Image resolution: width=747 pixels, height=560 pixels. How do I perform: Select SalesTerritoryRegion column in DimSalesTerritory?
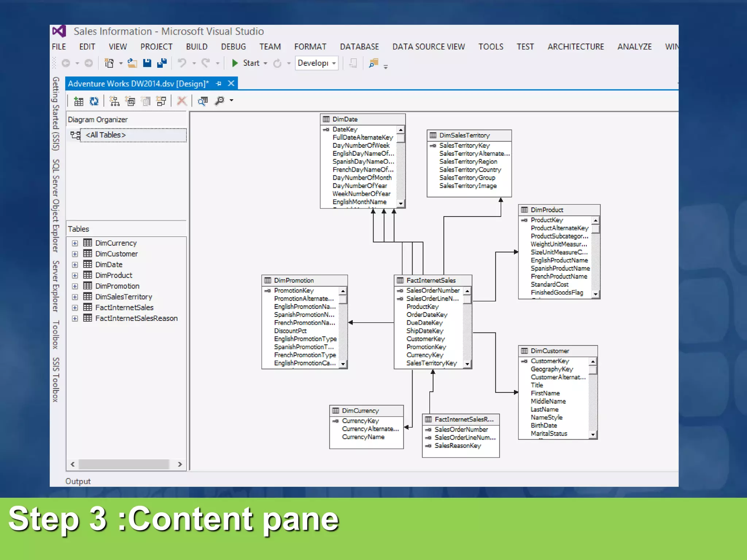click(468, 162)
